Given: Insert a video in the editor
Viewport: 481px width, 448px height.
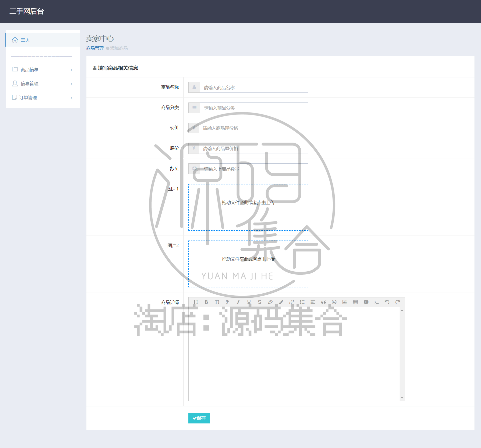Looking at the screenshot, I should click(366, 302).
